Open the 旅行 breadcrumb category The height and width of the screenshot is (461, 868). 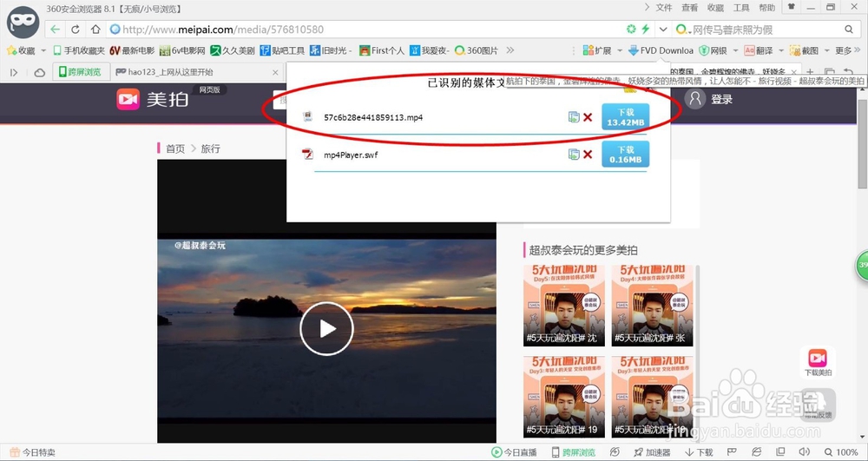coord(210,148)
